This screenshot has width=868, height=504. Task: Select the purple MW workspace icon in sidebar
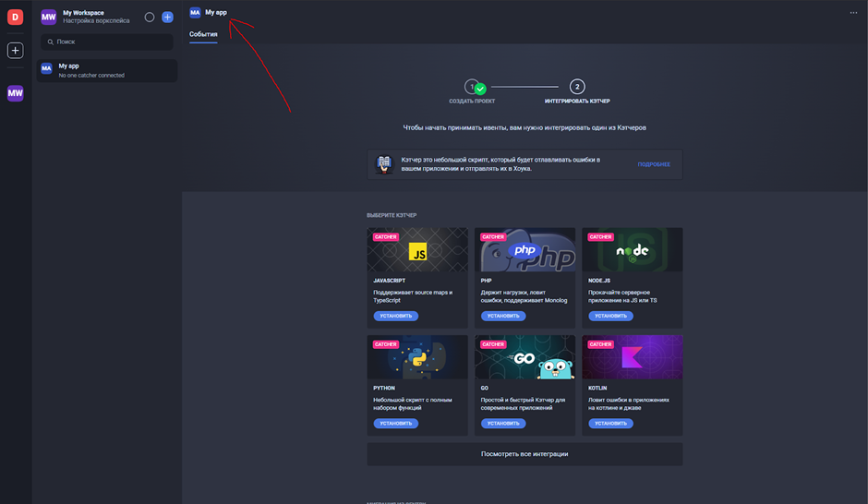tap(15, 93)
